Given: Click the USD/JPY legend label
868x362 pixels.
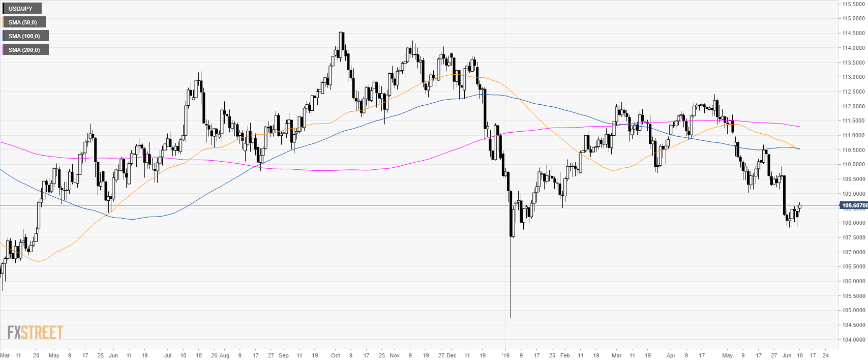Looking at the screenshot, I should (x=21, y=9).
